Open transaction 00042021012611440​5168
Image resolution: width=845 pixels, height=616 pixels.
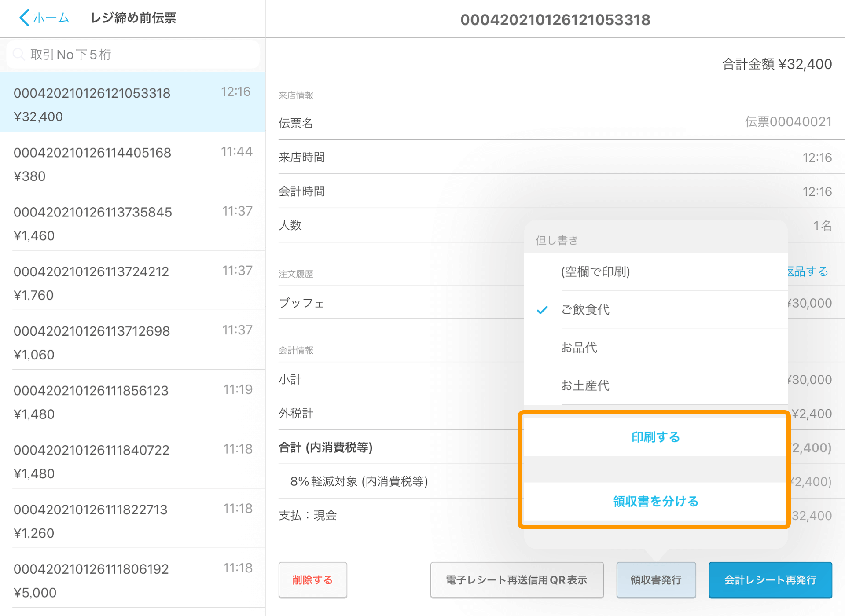(x=132, y=161)
